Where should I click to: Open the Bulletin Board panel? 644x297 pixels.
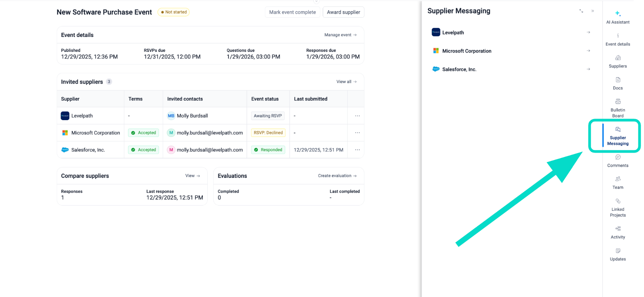pyautogui.click(x=618, y=108)
